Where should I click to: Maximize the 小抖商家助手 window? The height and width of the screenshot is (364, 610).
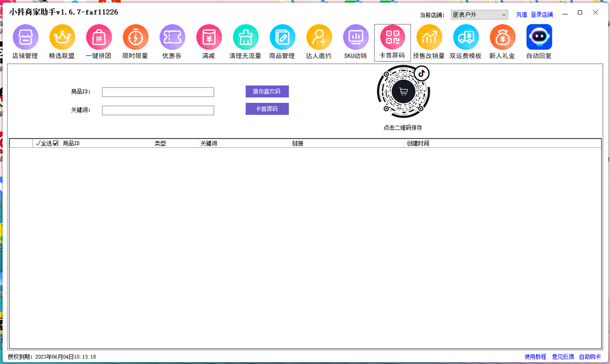580,13
